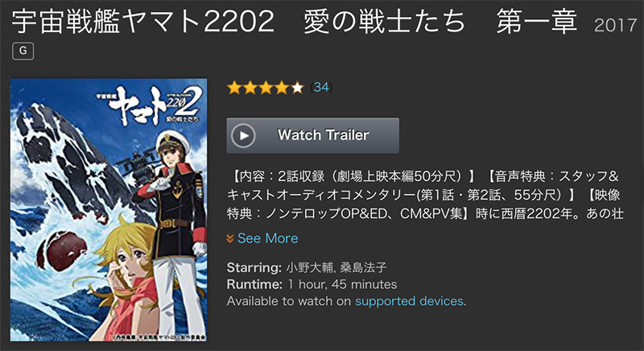Click the orange double-chevron beside See More

(x=230, y=238)
